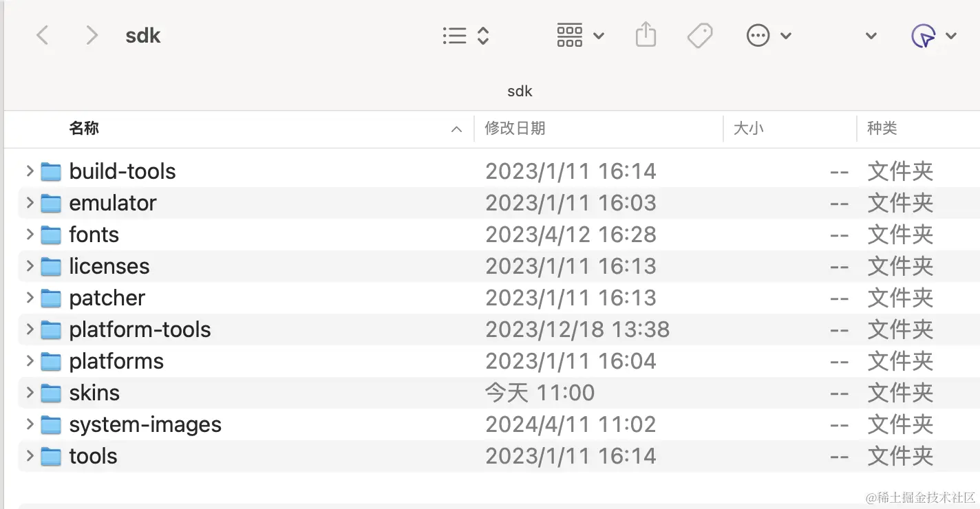Viewport: 980px width, 509px height.
Task: Click the list view mode icon
Action: point(455,36)
